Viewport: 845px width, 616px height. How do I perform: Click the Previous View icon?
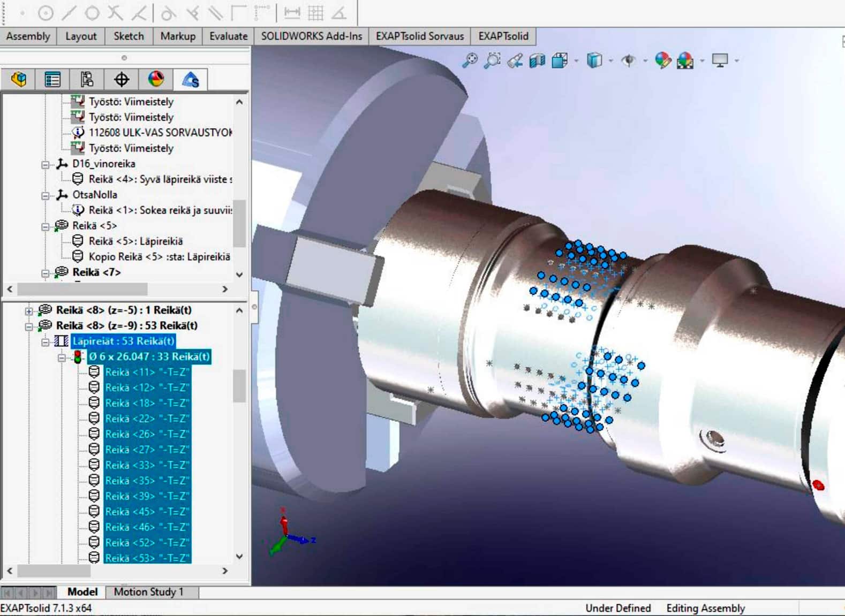(515, 60)
